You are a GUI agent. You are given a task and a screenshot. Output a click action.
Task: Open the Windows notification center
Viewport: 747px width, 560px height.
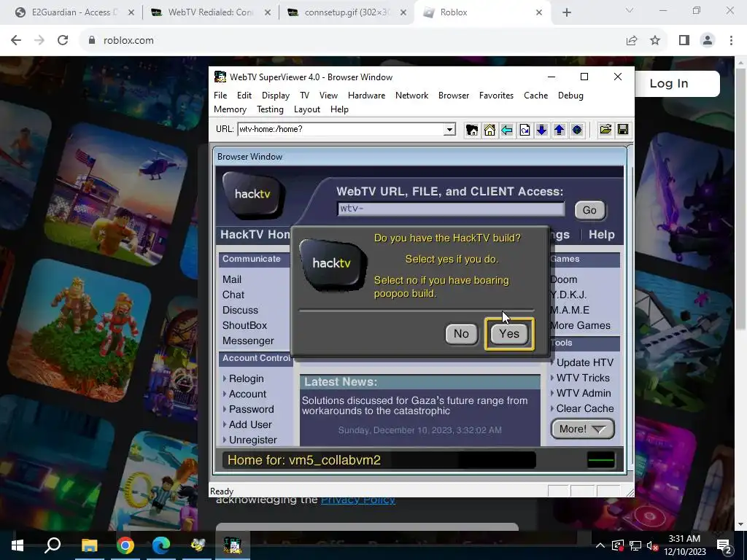724,545
